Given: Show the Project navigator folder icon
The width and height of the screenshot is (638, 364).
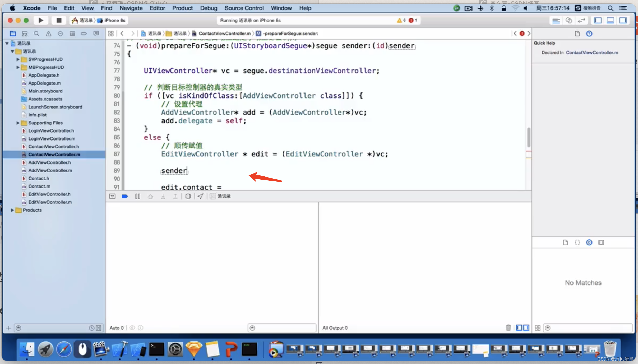Looking at the screenshot, I should [x=13, y=34].
